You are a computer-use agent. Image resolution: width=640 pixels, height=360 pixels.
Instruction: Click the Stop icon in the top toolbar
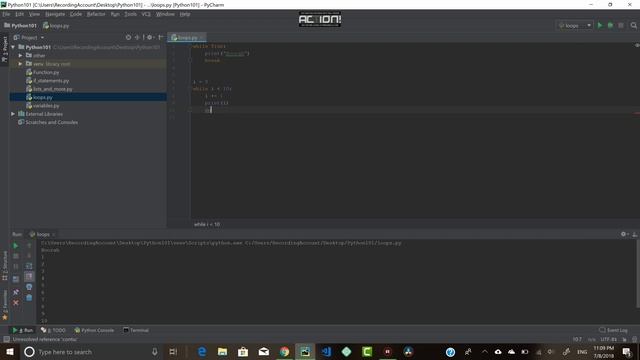tap(621, 25)
